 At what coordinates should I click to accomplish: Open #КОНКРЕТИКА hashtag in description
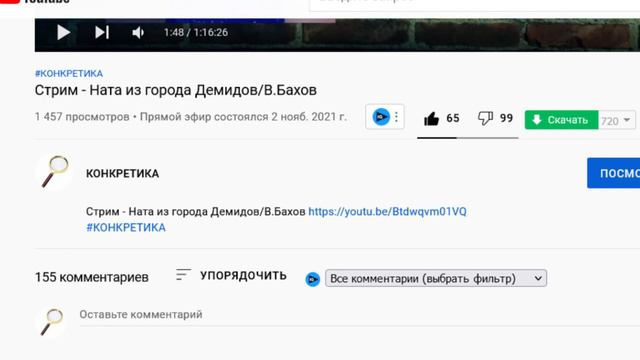[x=126, y=227]
